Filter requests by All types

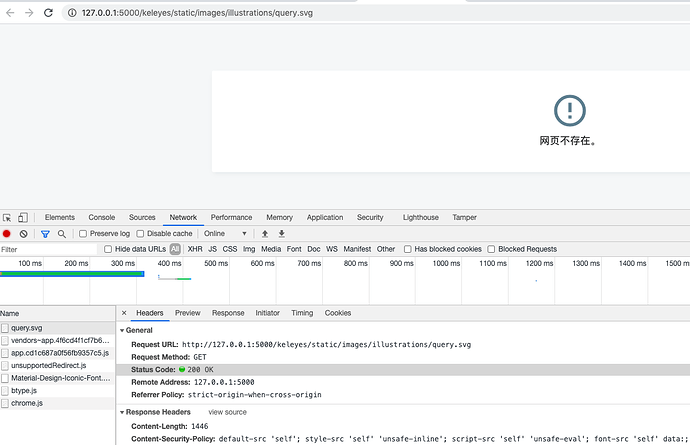[x=175, y=249]
